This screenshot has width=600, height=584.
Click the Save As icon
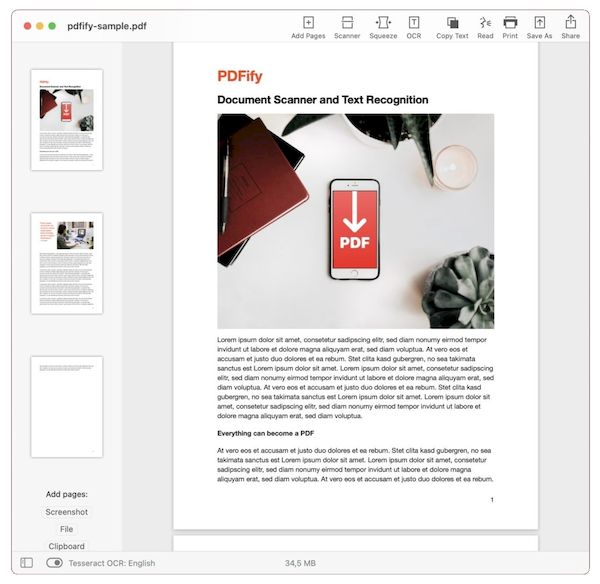[x=540, y=23]
